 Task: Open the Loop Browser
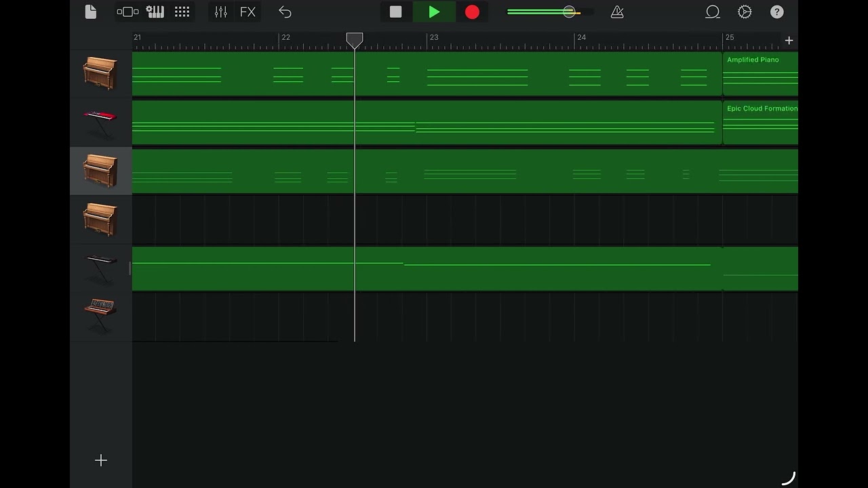click(713, 12)
